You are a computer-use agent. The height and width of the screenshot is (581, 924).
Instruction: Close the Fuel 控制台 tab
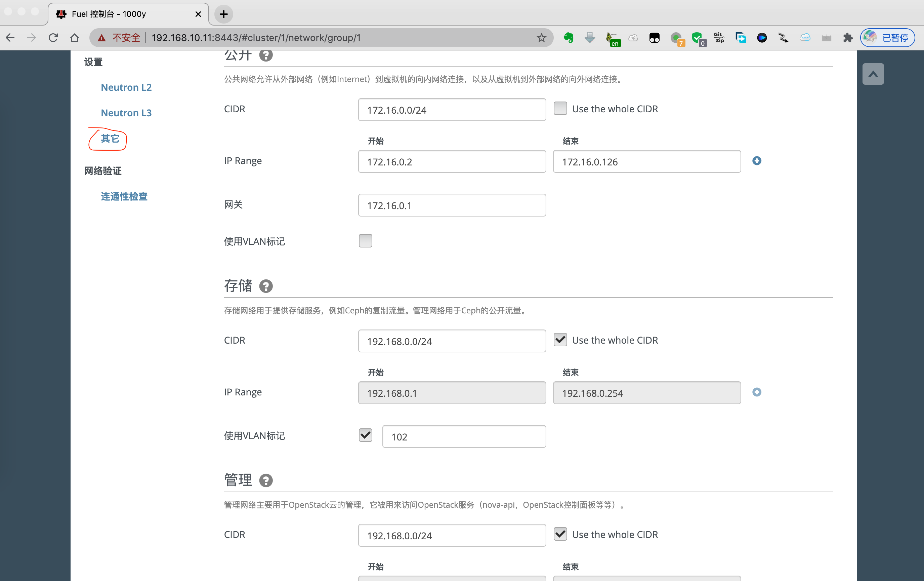(198, 14)
